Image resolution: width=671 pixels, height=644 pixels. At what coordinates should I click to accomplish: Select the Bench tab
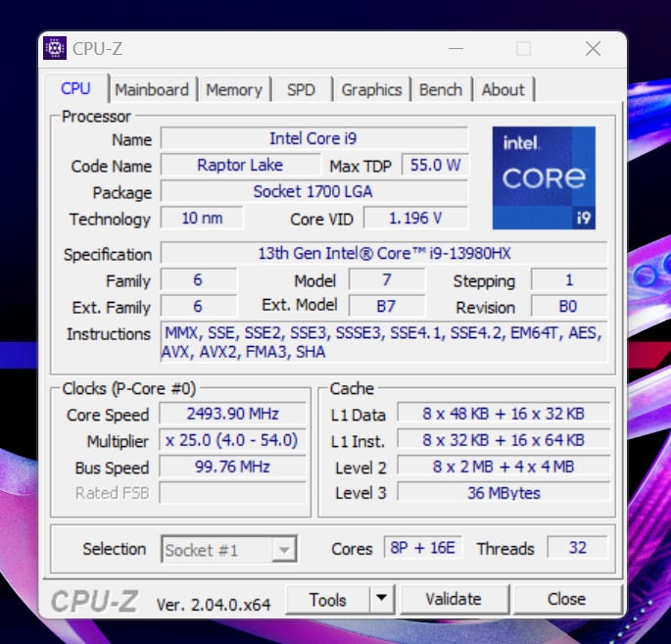tap(440, 89)
